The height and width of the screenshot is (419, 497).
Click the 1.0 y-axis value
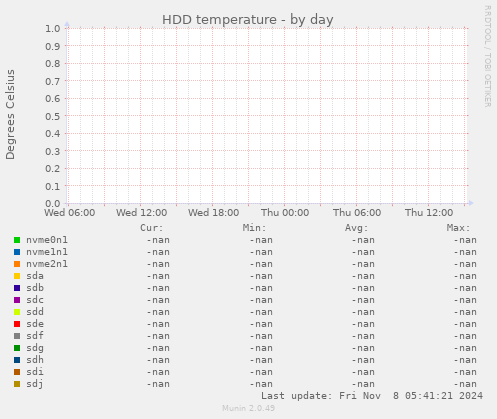point(53,29)
